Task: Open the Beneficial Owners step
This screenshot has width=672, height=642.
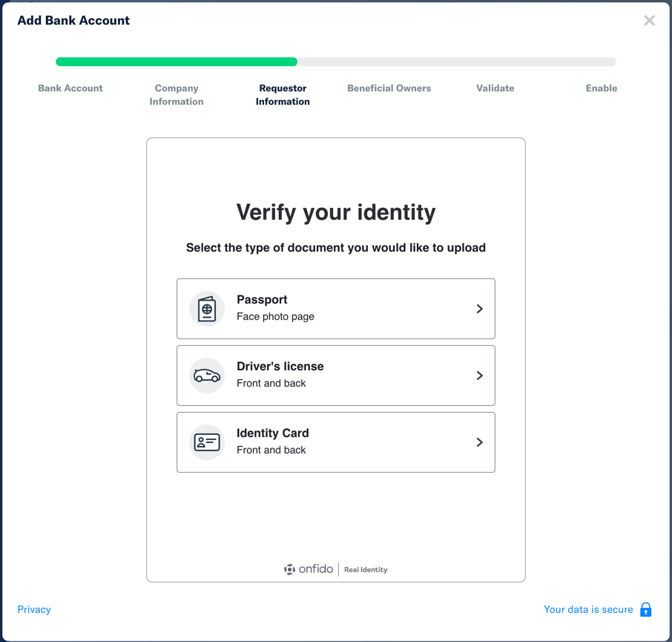Action: (x=389, y=88)
